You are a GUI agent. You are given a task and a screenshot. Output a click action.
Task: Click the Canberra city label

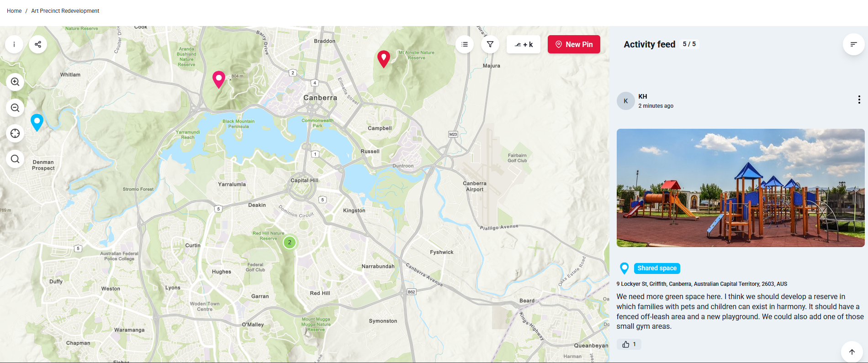click(320, 98)
